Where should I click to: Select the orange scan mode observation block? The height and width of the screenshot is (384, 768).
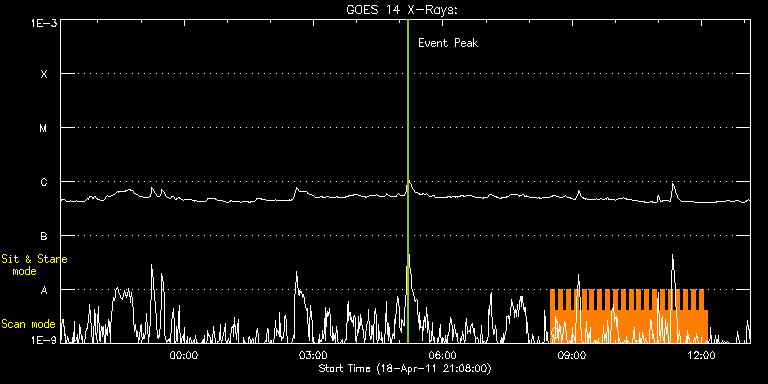click(629, 316)
